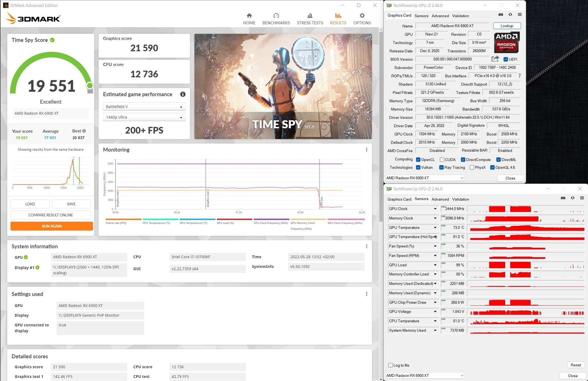Click GPU-Z top window refresh icon
The image size is (588, 381).
[x=510, y=15]
